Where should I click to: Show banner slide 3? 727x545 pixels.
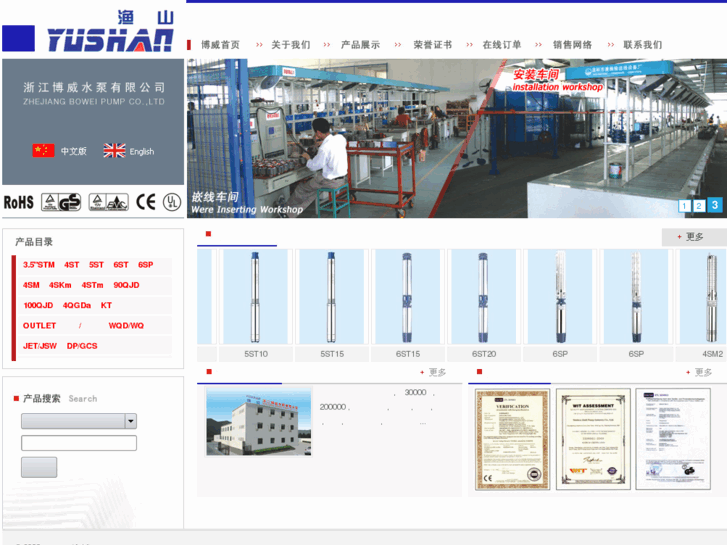714,205
